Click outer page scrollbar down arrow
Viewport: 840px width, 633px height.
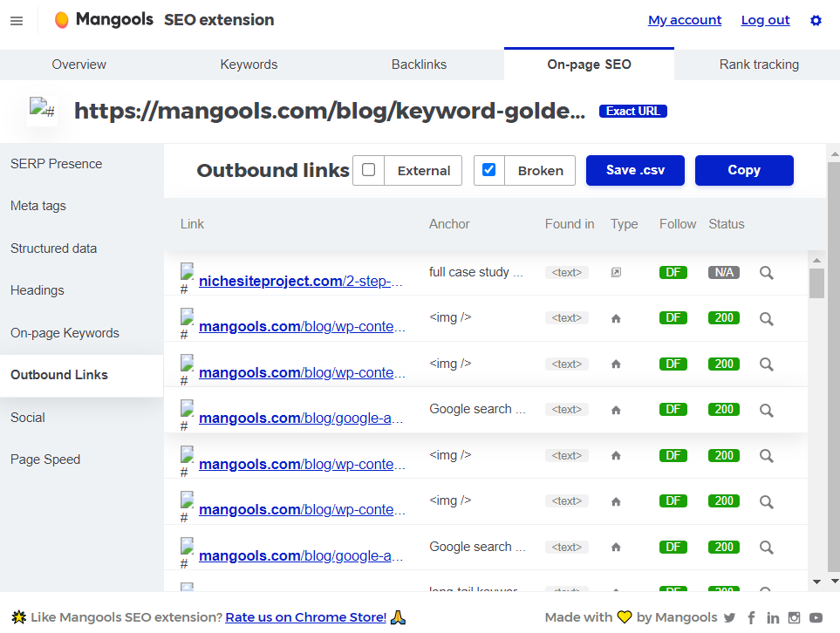(834, 581)
